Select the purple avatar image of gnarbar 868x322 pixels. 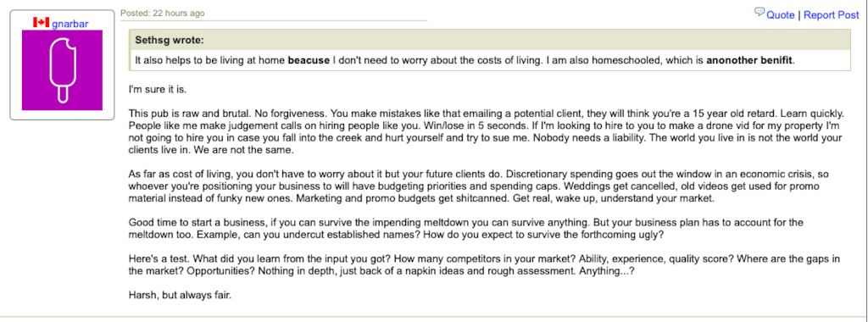(62, 70)
